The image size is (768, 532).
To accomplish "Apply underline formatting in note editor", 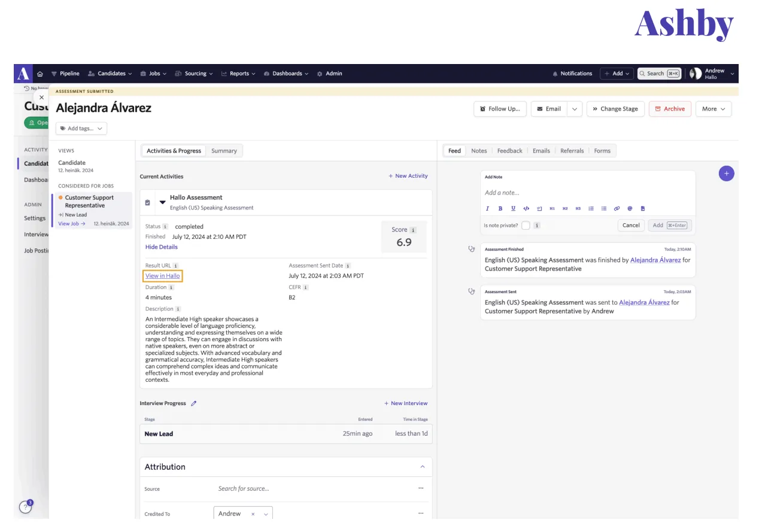I will (x=513, y=208).
